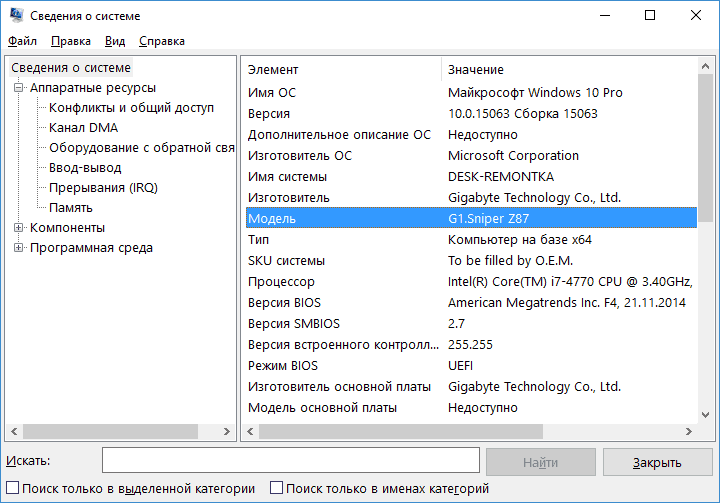The image size is (720, 503).
Task: Minimize the Сведения о системе window
Action: pos(605,15)
